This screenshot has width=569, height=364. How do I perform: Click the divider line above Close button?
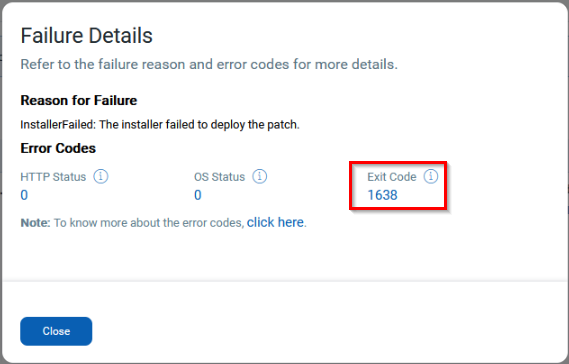point(284,281)
